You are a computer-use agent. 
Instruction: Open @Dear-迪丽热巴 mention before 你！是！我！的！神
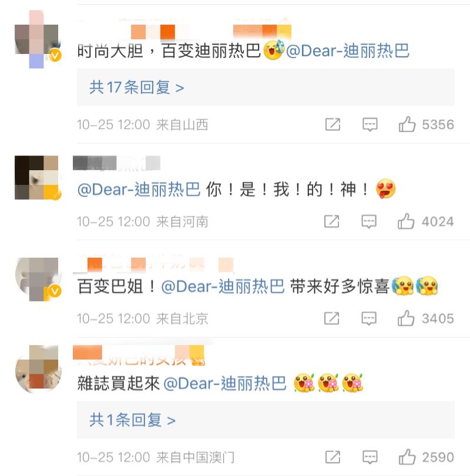click(x=139, y=190)
